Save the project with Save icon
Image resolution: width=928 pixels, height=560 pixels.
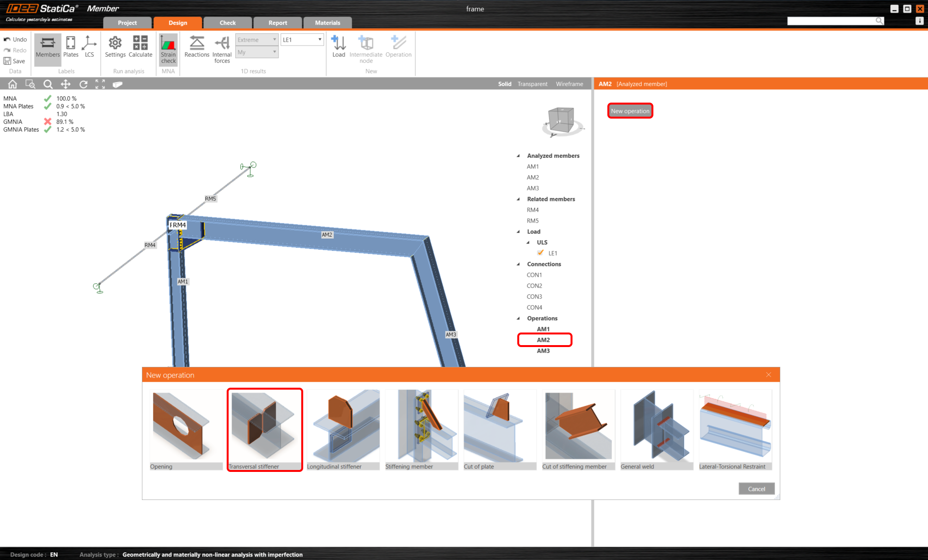click(x=7, y=61)
